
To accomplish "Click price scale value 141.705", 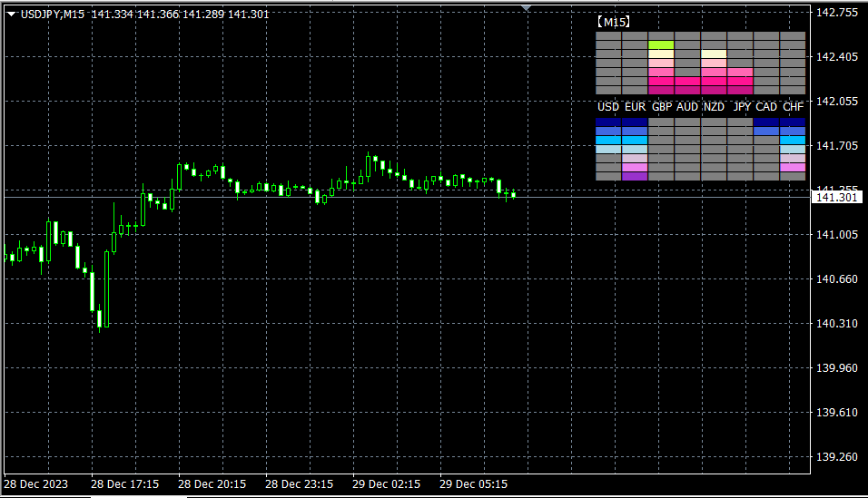I will (837, 146).
